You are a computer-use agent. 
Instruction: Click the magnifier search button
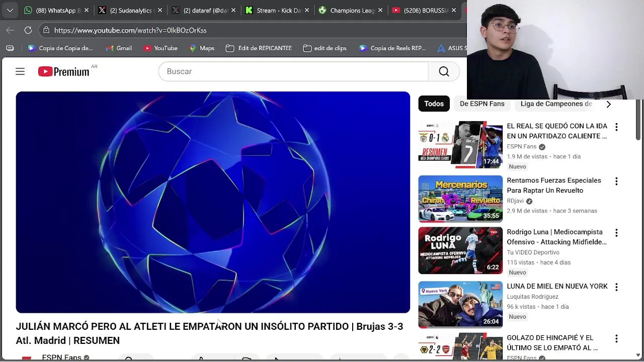pos(444,71)
